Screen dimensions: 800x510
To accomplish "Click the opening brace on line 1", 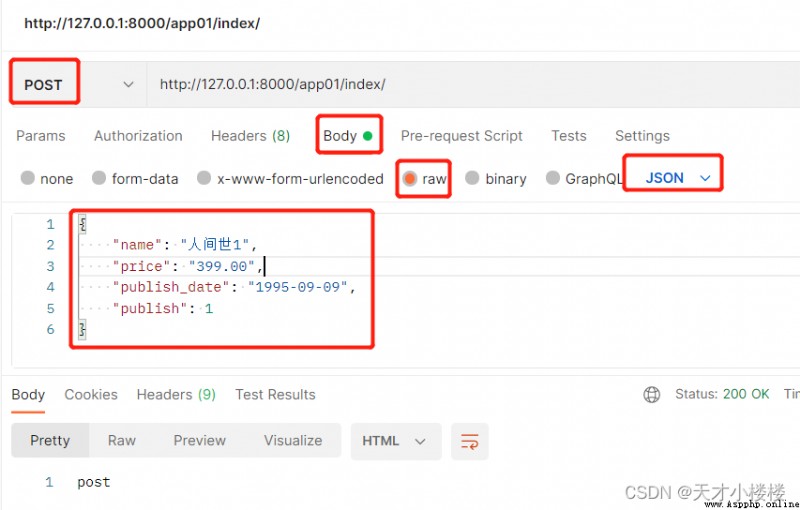I will click(82, 224).
